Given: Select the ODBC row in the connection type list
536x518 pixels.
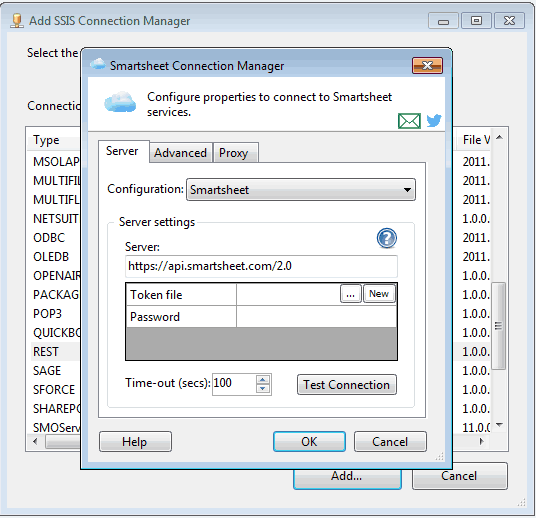Looking at the screenshot, I should 56,238.
